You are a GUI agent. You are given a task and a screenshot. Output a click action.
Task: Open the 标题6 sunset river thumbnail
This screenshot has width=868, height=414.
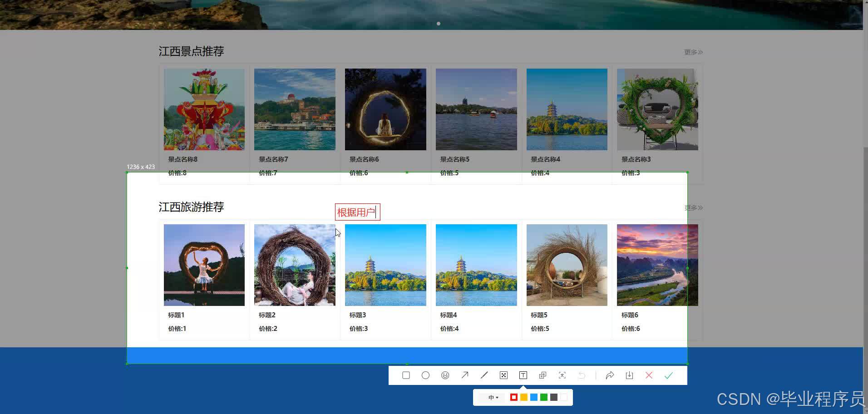pyautogui.click(x=657, y=265)
